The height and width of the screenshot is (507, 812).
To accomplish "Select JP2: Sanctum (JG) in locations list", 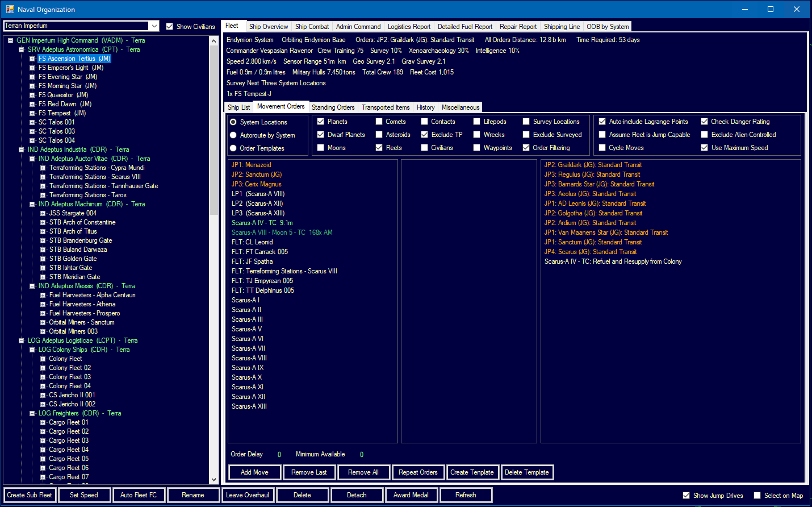I will click(x=257, y=174).
